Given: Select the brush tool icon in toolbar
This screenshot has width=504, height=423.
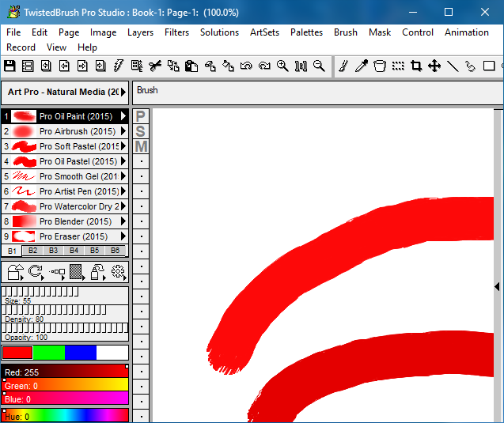Looking at the screenshot, I should click(343, 66).
